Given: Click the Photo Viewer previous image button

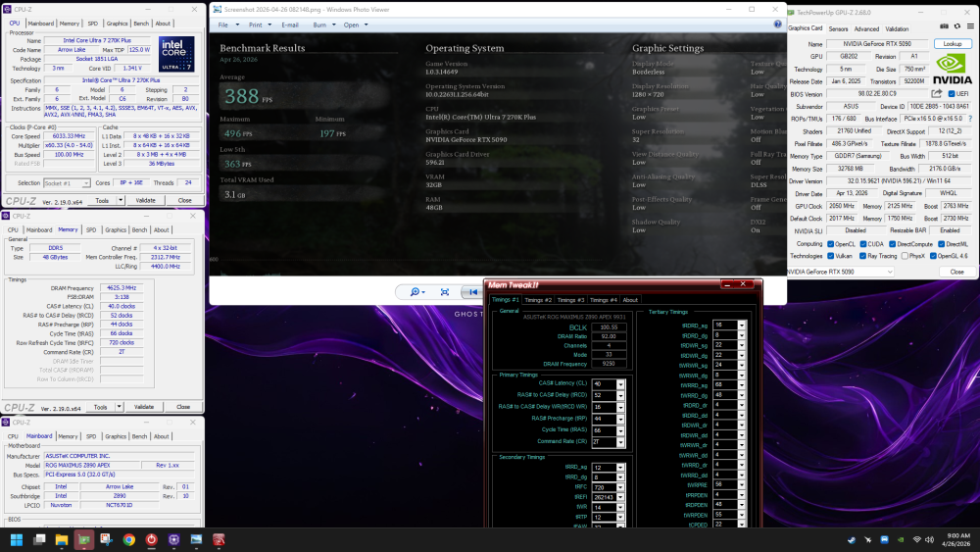Looking at the screenshot, I should 472,292.
